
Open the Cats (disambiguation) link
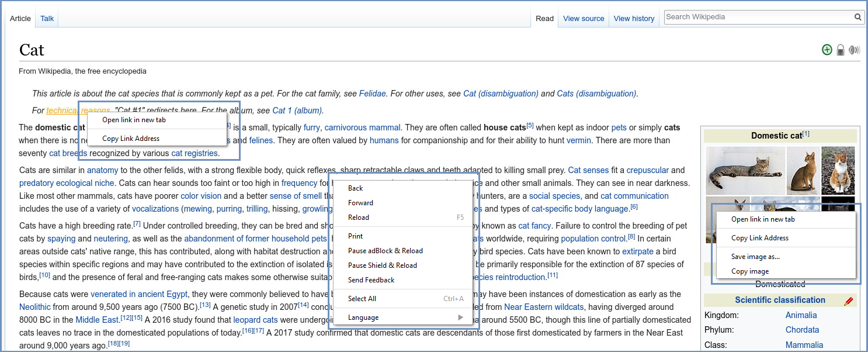(596, 94)
